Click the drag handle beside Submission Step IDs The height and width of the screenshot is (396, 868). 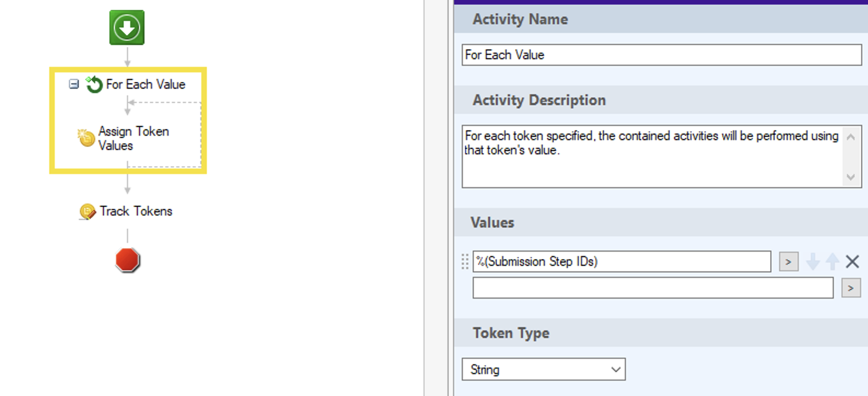coord(465,261)
